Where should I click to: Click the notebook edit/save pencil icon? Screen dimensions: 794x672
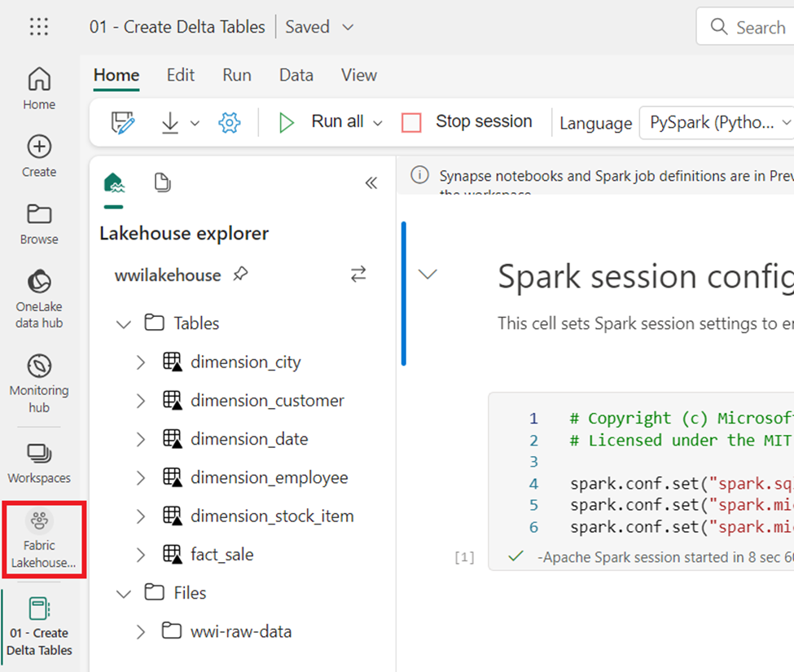click(x=122, y=122)
